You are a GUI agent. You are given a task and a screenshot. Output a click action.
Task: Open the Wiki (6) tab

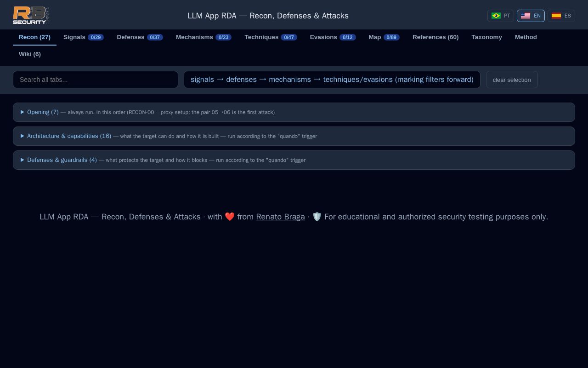[x=30, y=54]
